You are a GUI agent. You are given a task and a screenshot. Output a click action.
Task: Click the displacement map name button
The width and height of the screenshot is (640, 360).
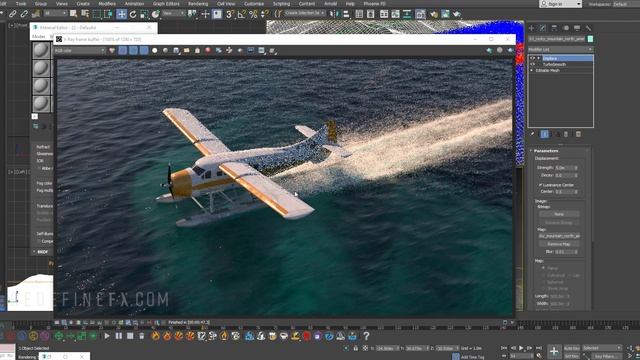(559, 236)
